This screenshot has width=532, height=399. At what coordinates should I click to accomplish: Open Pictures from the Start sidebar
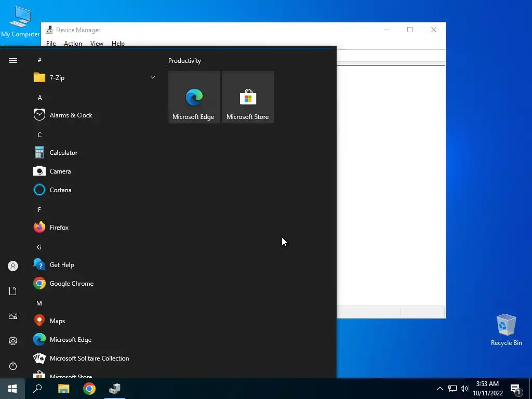coord(13,316)
